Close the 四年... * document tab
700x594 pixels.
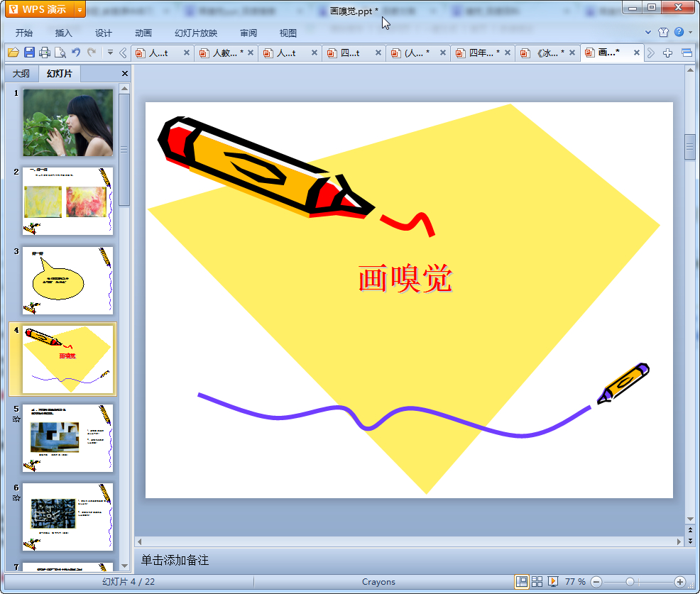[x=508, y=53]
